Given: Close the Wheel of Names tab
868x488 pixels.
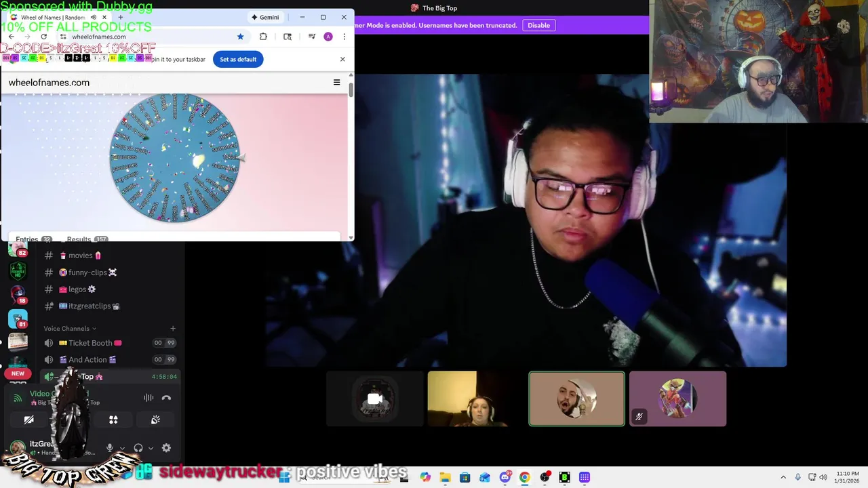Looking at the screenshot, I should (104, 17).
